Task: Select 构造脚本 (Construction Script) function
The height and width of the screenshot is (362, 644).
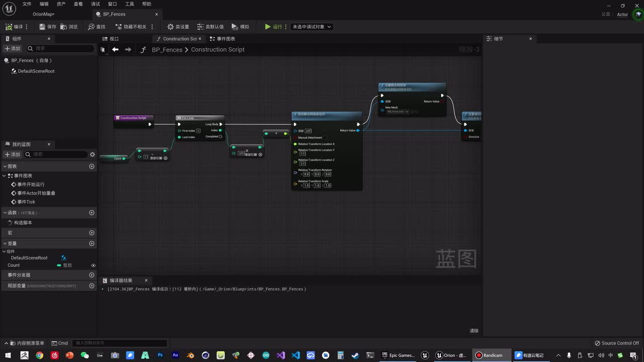Action: tap(23, 223)
